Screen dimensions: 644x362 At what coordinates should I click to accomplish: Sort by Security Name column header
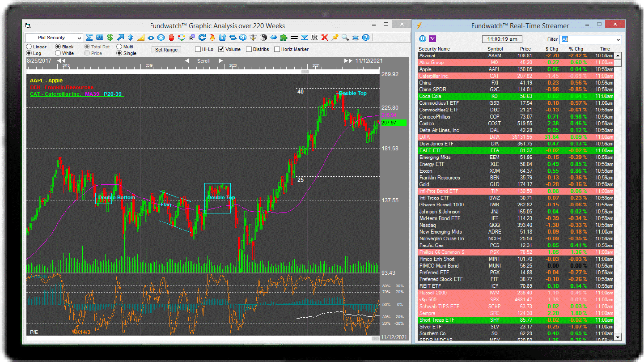point(434,49)
